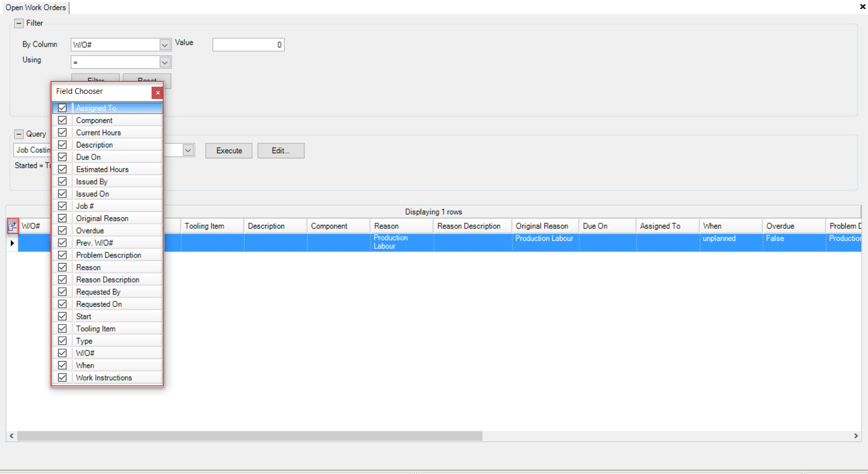Screen dimensions: 868x474
Task: Collapse the Query section
Action: (x=19, y=134)
